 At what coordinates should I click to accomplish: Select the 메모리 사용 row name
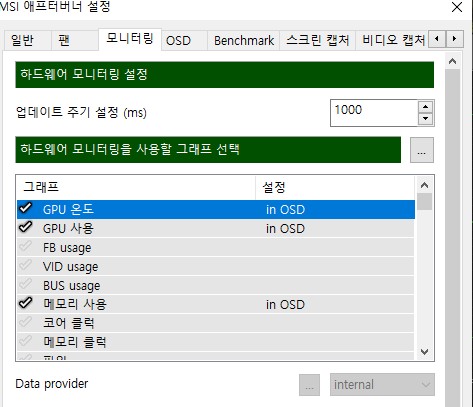pos(75,304)
